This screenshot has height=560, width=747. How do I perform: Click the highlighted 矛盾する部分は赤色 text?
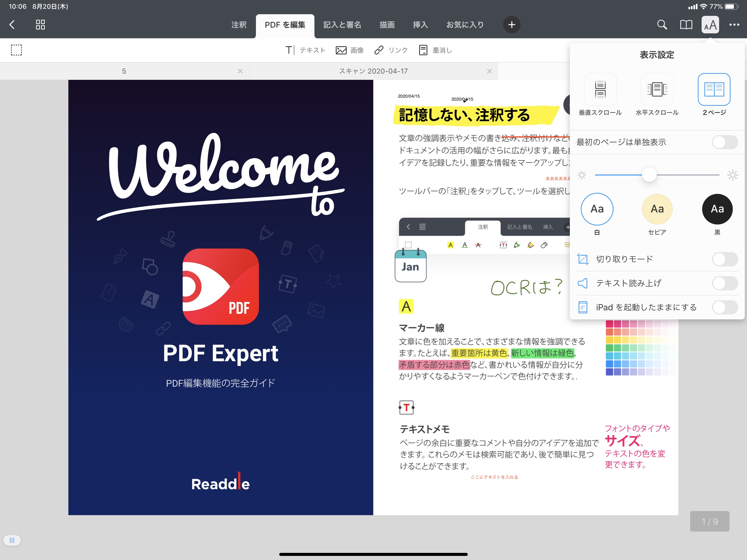pyautogui.click(x=434, y=365)
